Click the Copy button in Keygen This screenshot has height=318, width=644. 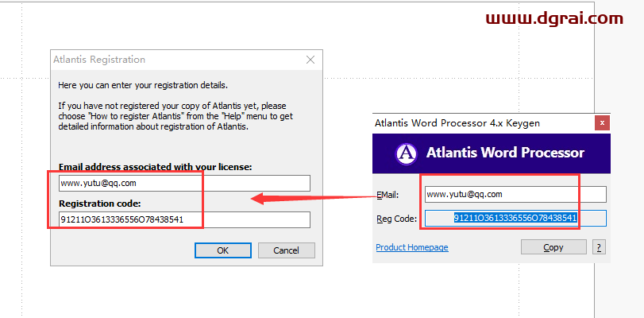pos(553,247)
